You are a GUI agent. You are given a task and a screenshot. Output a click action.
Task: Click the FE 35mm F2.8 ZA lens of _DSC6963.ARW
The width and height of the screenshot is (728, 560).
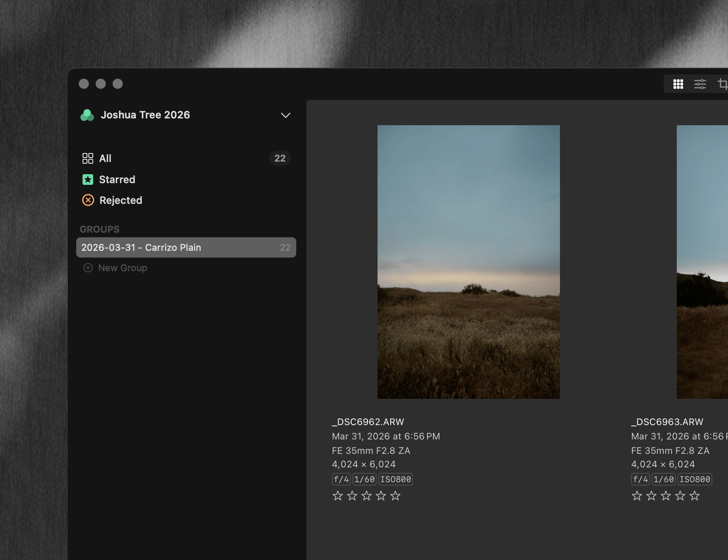[x=670, y=450]
